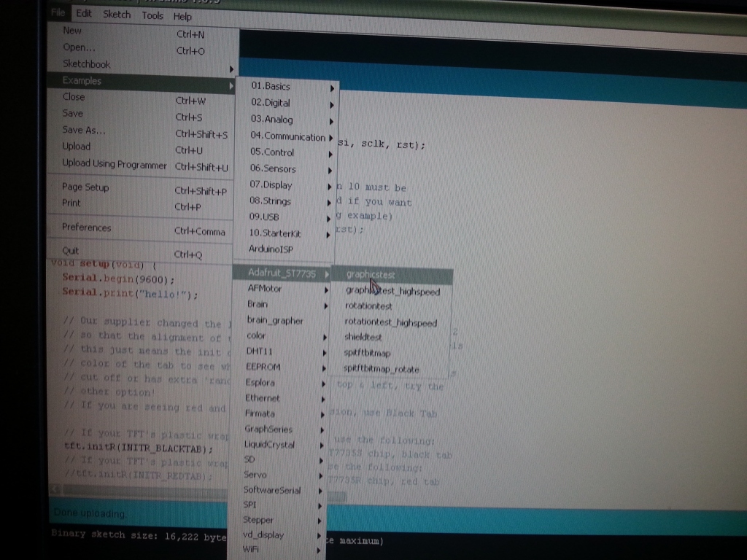Expand the Brain library examples
This screenshot has height=560, width=747.
click(x=281, y=305)
